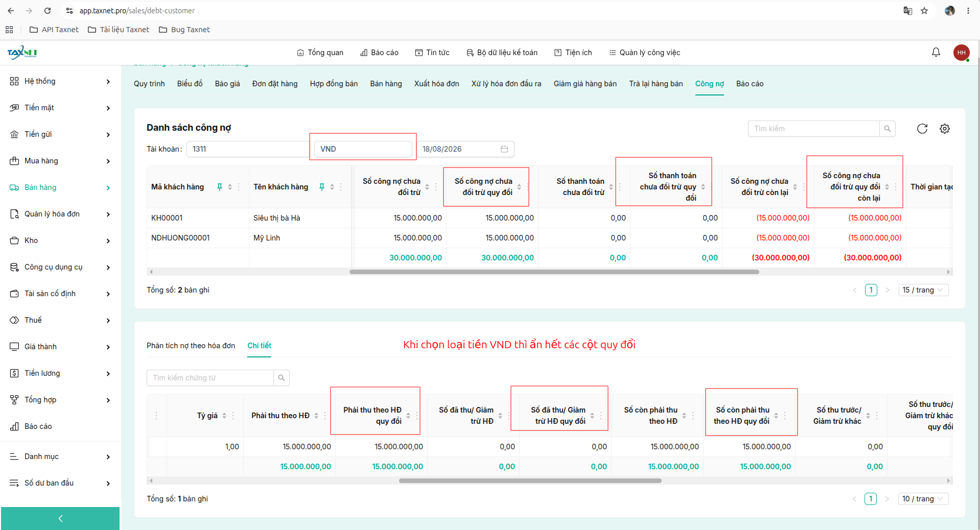
Task: Click search icon beside Tìm kiếm chứng từ
Action: [282, 378]
